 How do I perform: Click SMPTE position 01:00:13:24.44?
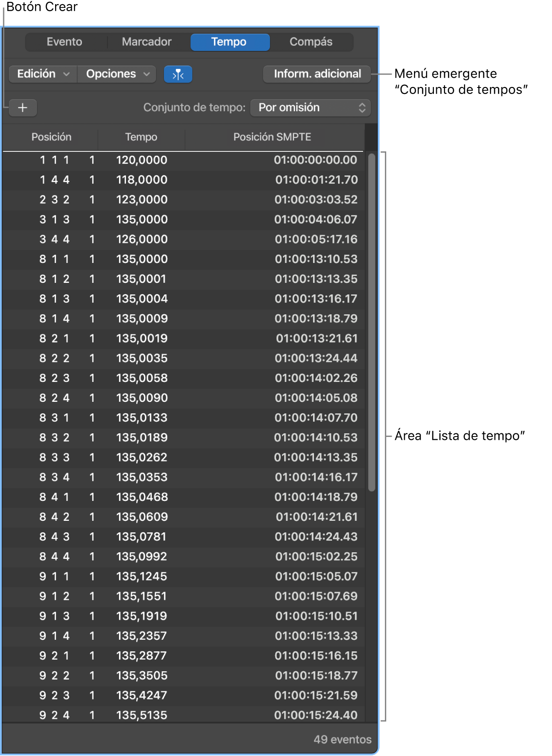(316, 358)
